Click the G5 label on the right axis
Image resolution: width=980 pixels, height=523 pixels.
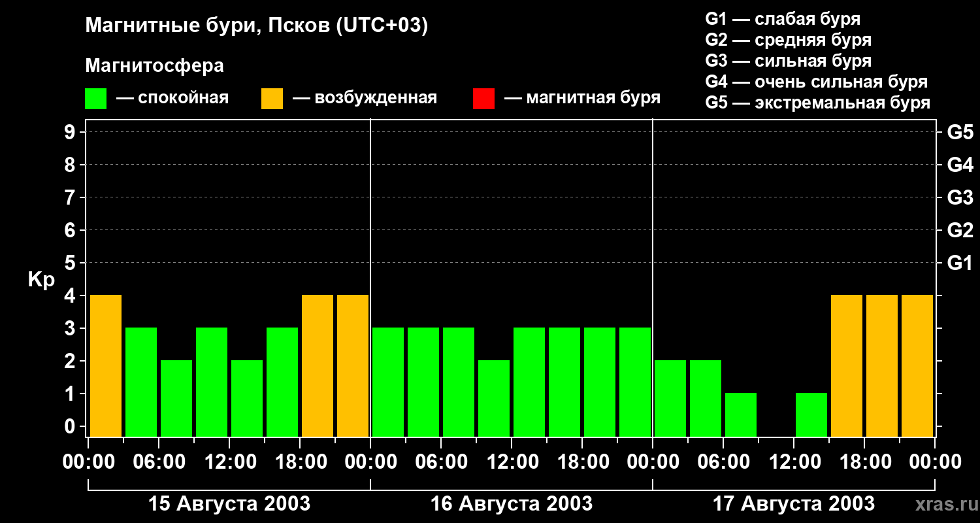960,132
